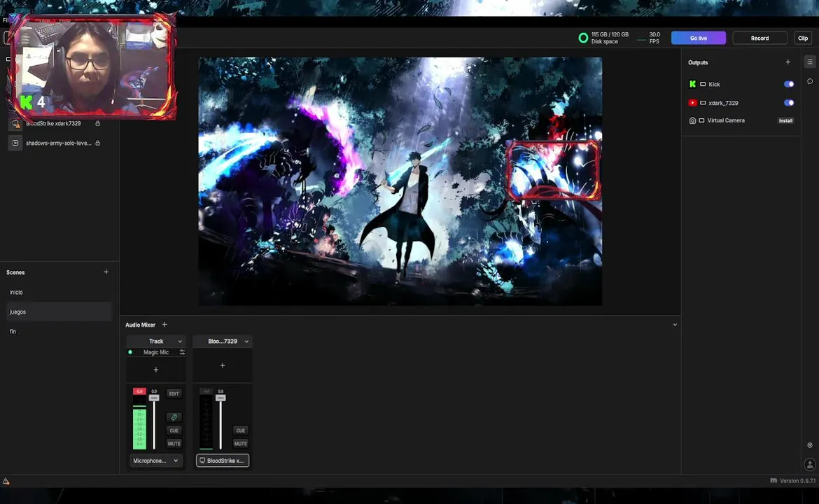The image size is (819, 504).
Task: Click the Record button
Action: (759, 38)
